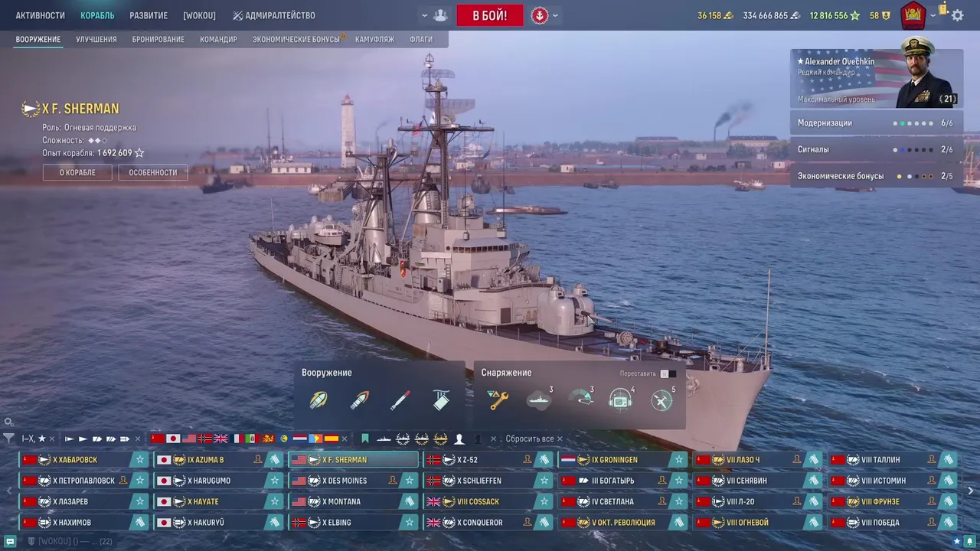Click the bookmark filter icon in carousel bar
Viewport: 980px width, 551px height.
click(x=365, y=439)
